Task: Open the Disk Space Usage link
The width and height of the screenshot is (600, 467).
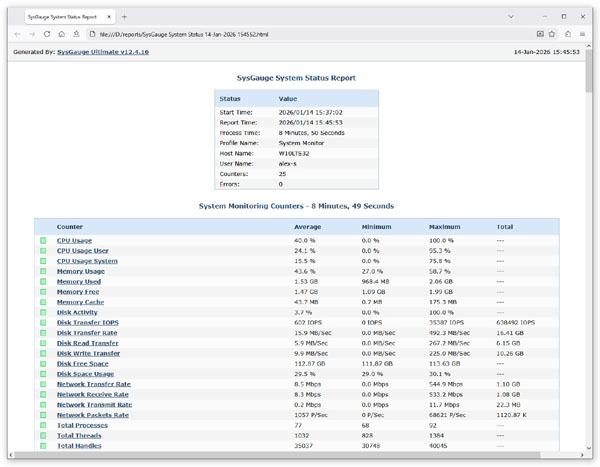Action: (85, 374)
